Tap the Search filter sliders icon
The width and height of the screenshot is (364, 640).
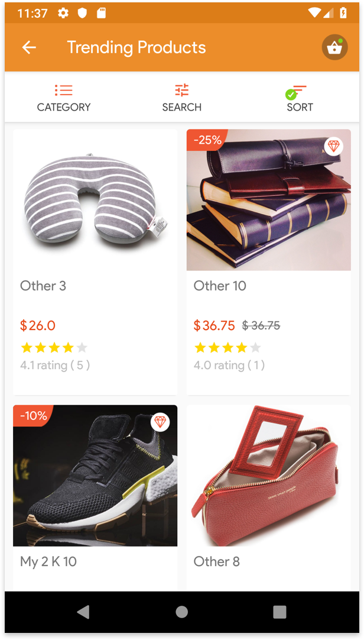[x=182, y=90]
